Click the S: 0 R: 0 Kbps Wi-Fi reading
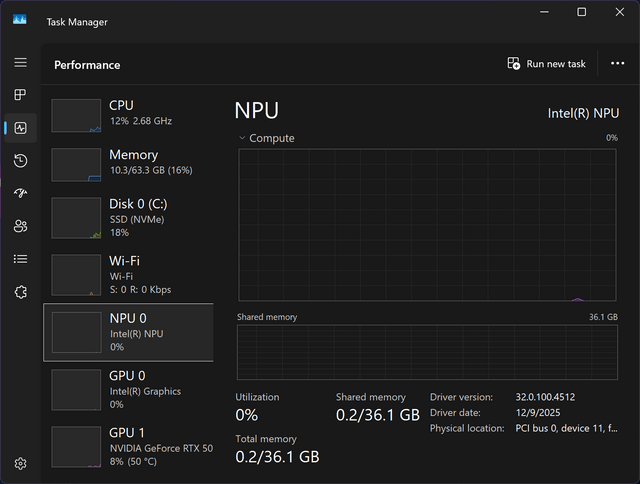This screenshot has width=640, height=484. [x=140, y=290]
